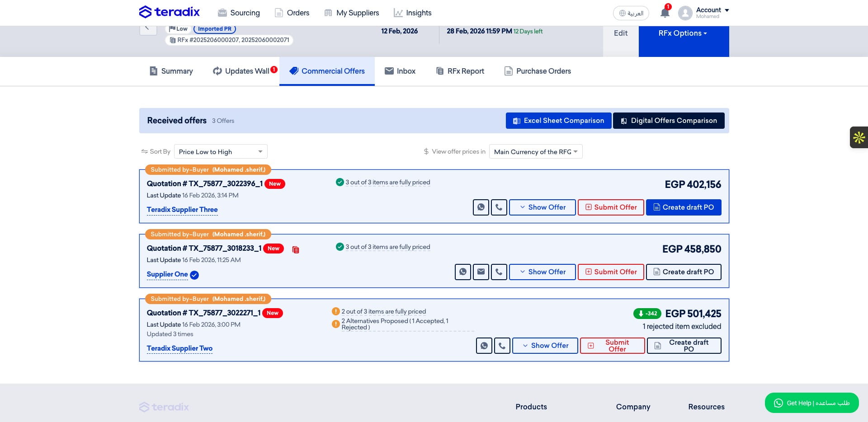Click the '1 rejected item excluded' note
The width and height of the screenshot is (868, 422).
pyautogui.click(x=682, y=327)
